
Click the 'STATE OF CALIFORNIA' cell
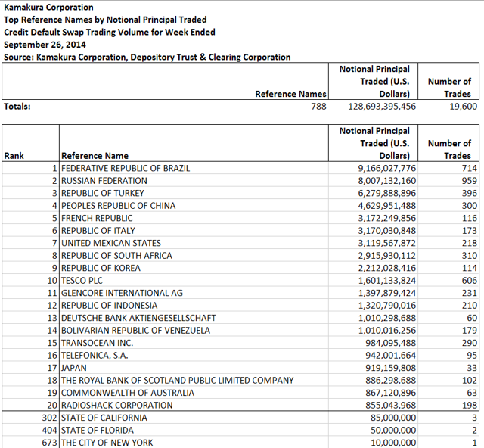pyautogui.click(x=194, y=418)
